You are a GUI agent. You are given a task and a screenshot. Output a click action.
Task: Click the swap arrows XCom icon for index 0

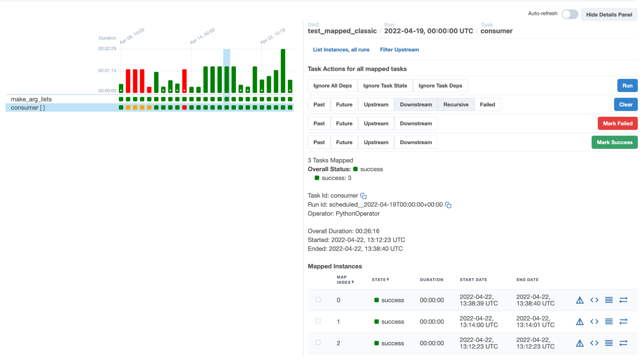click(623, 300)
